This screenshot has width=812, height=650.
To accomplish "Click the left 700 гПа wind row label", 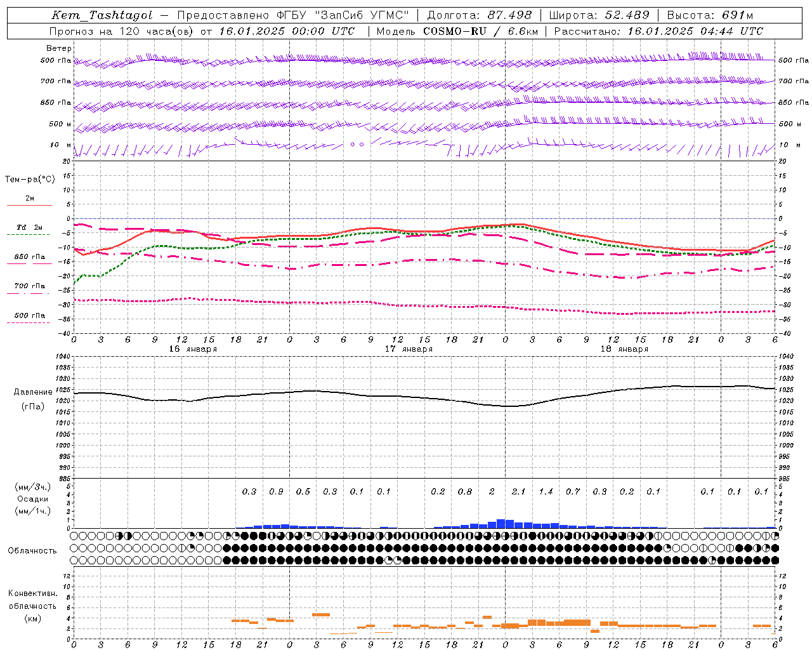I will 56,81.
